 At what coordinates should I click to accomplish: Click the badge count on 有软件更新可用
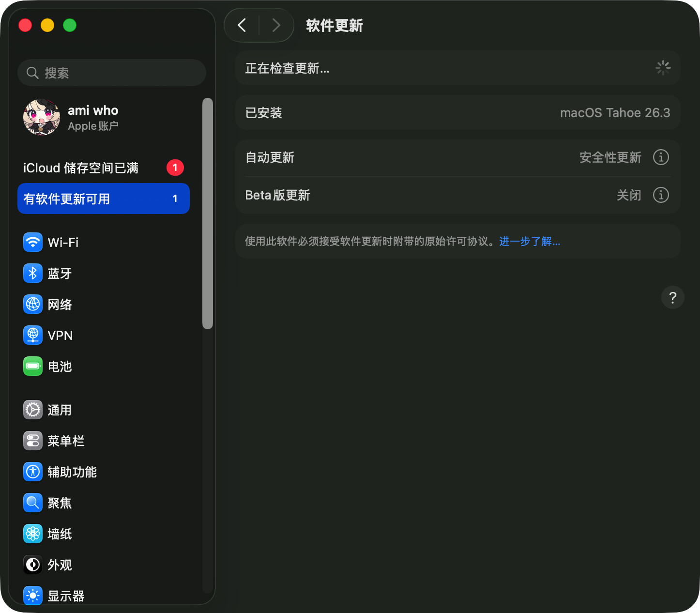[x=175, y=199]
